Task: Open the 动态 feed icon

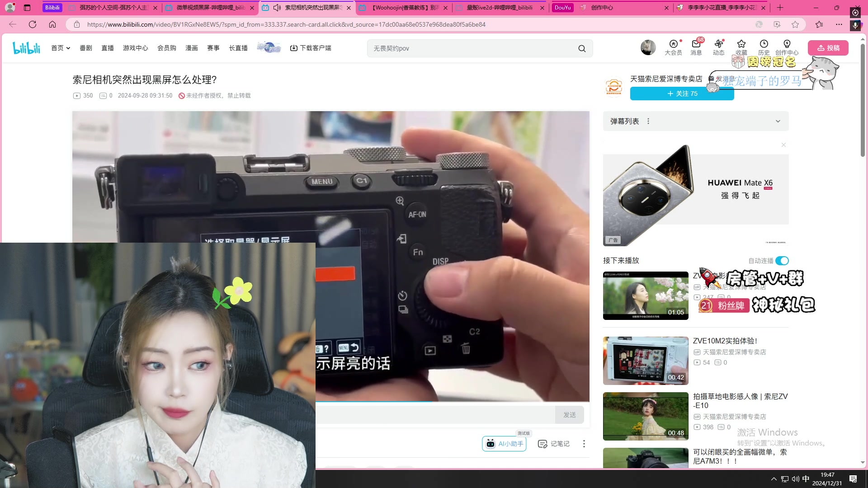Action: pos(718,47)
